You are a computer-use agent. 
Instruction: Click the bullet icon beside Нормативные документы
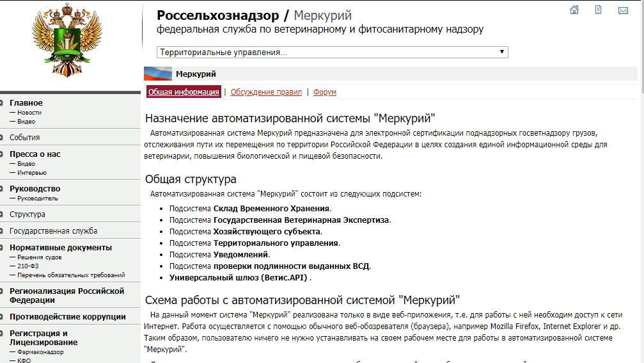2,248
